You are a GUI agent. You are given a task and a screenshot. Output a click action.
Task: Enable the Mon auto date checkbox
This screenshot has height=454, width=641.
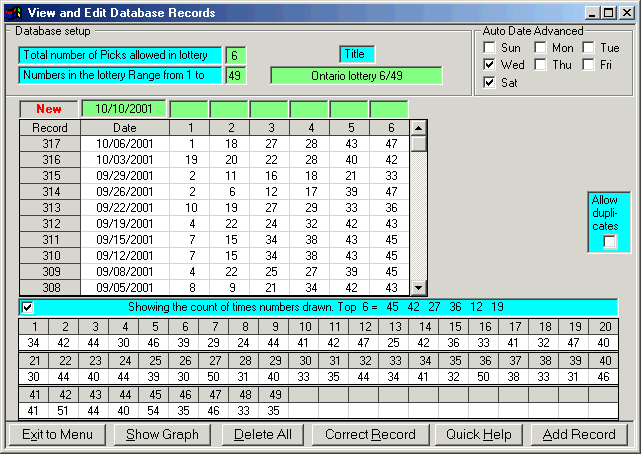point(540,47)
